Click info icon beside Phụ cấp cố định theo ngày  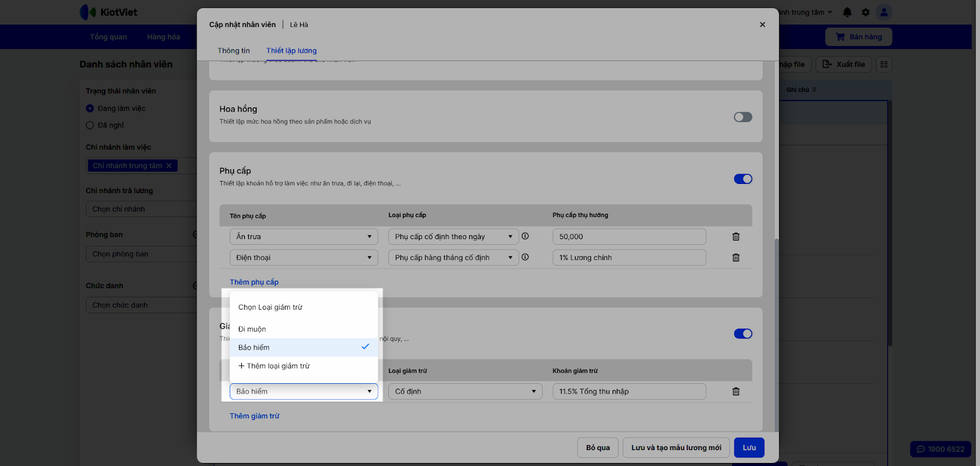[525, 236]
